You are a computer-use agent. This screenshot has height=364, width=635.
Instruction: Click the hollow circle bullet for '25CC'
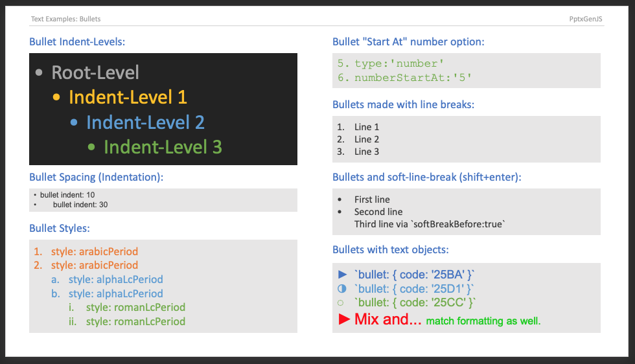click(x=341, y=302)
